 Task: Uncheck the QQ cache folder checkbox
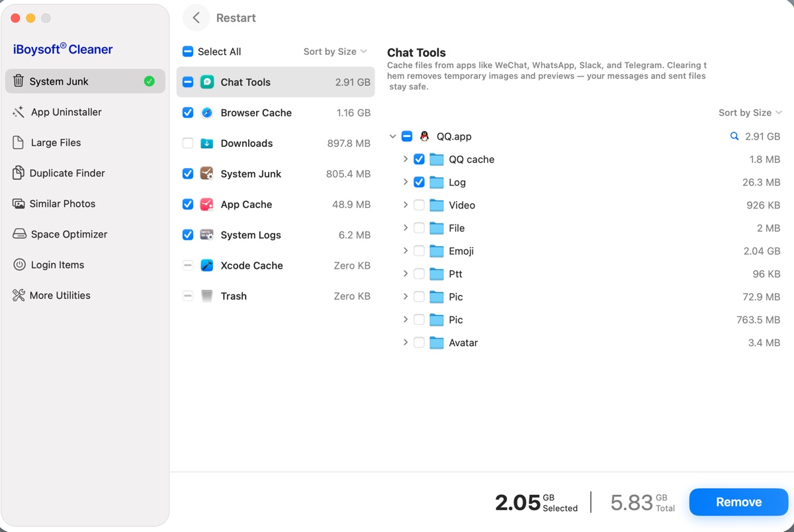(419, 159)
